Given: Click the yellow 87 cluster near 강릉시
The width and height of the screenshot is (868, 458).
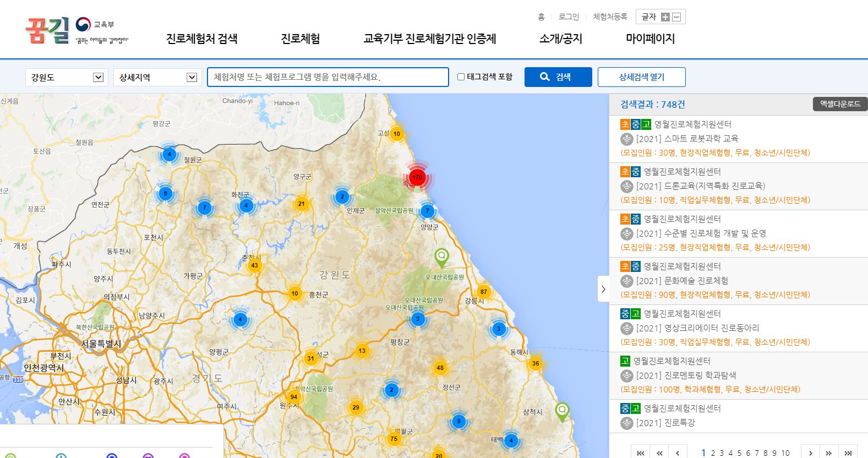Looking at the screenshot, I should click(x=483, y=292).
